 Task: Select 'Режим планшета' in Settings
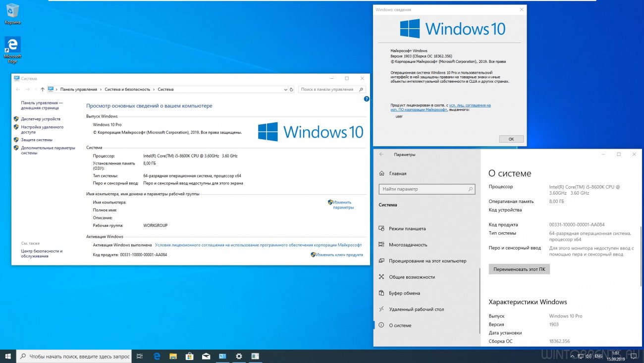click(407, 229)
